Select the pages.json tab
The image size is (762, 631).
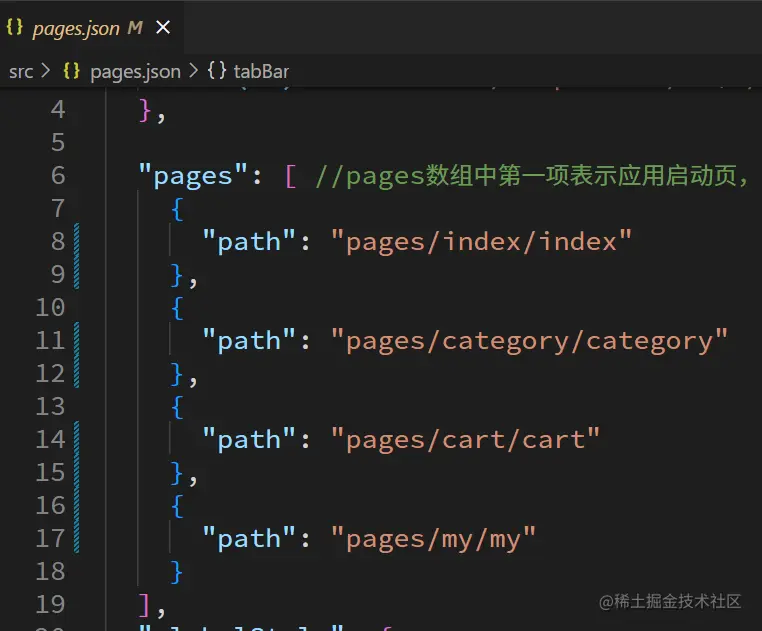tap(91, 27)
